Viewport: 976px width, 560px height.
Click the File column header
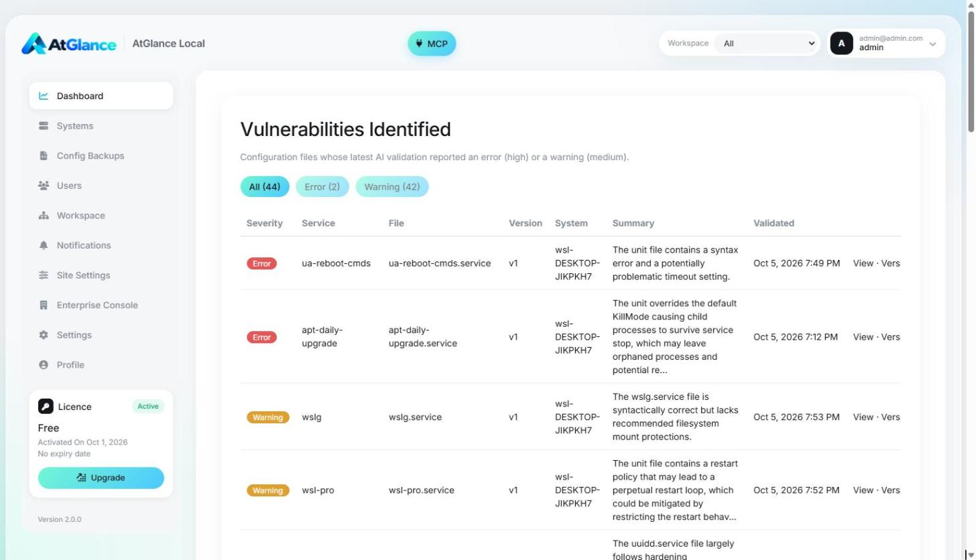tap(396, 223)
